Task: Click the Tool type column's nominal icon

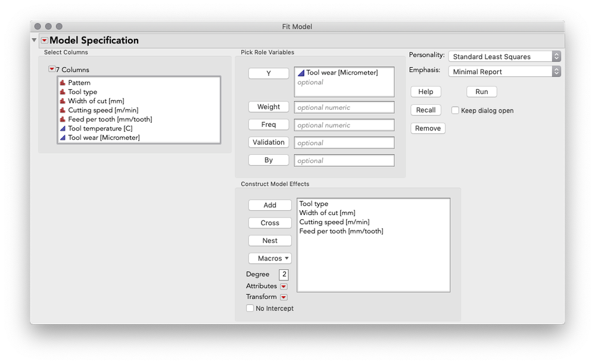Action: 63,92
